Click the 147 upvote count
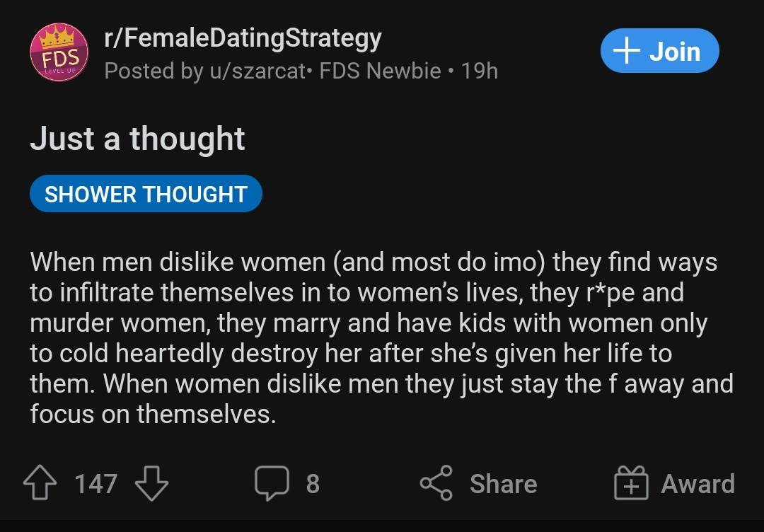The height and width of the screenshot is (532, 764). click(98, 484)
